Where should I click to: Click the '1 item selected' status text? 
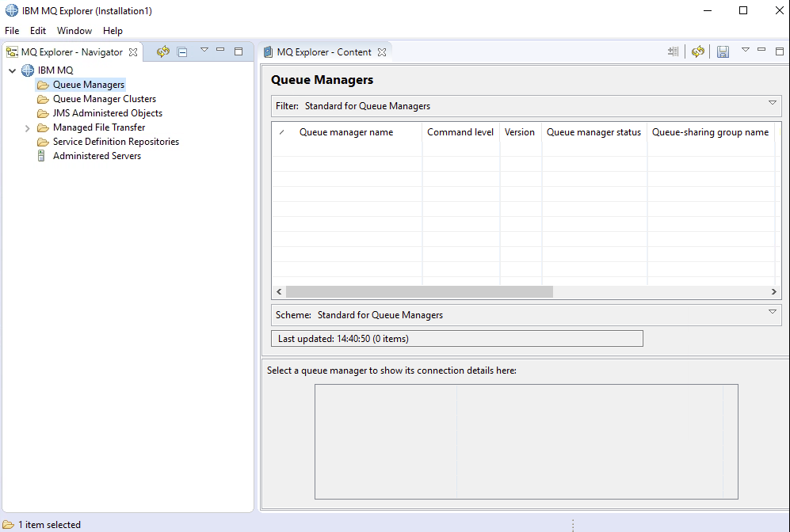tap(49, 524)
